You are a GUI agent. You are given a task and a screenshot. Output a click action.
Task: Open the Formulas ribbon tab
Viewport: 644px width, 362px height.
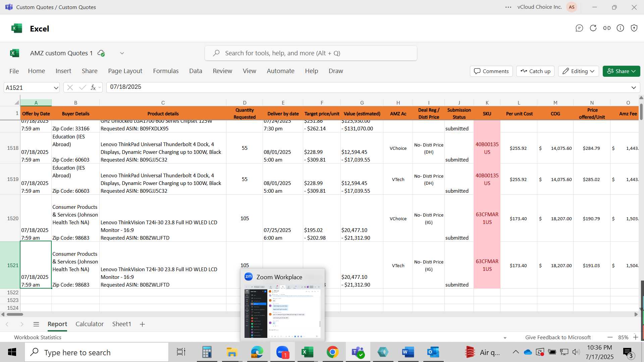pyautogui.click(x=166, y=71)
